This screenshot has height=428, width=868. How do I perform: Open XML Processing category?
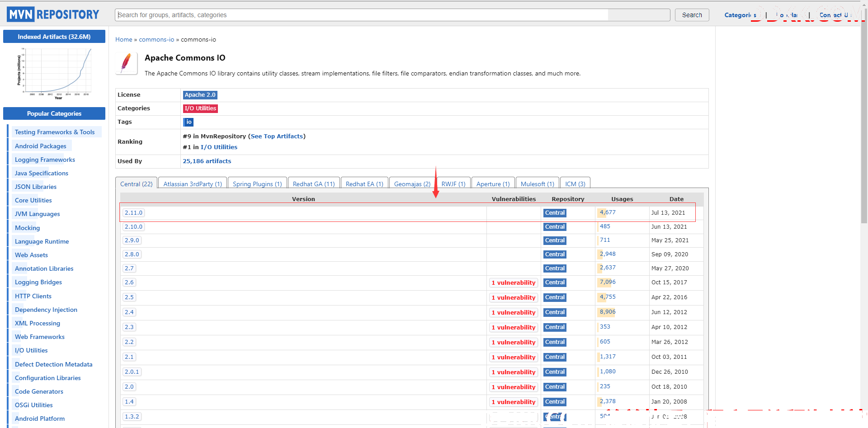click(x=38, y=323)
